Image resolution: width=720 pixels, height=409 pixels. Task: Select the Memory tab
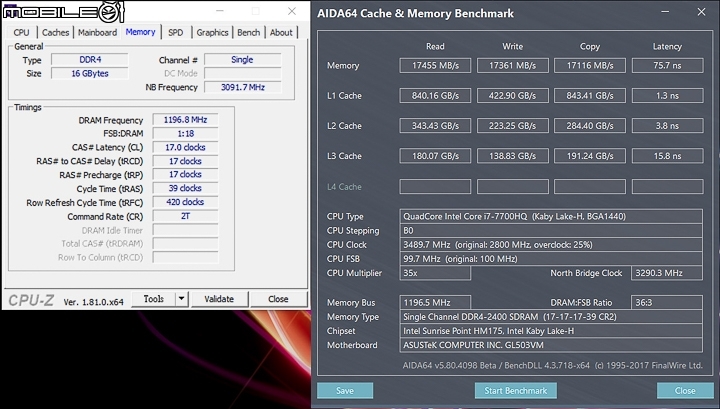click(141, 32)
